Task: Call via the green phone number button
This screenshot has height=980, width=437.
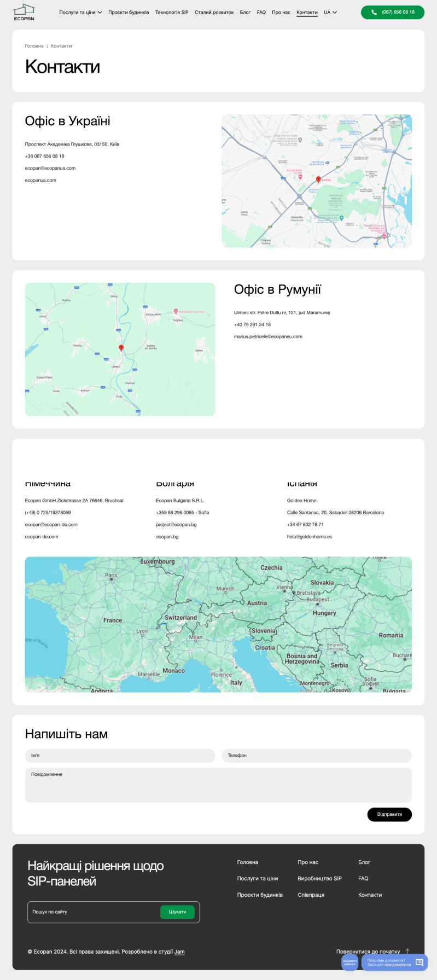Action: coord(392,12)
